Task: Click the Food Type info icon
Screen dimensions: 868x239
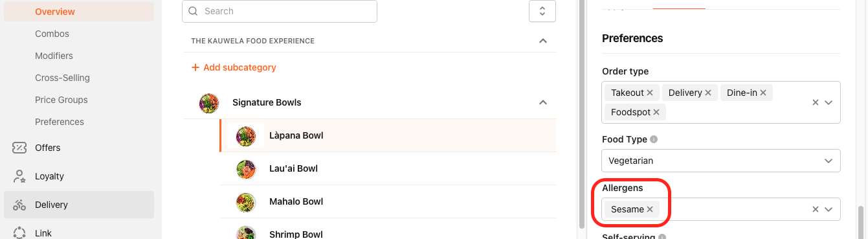Action: (x=654, y=139)
